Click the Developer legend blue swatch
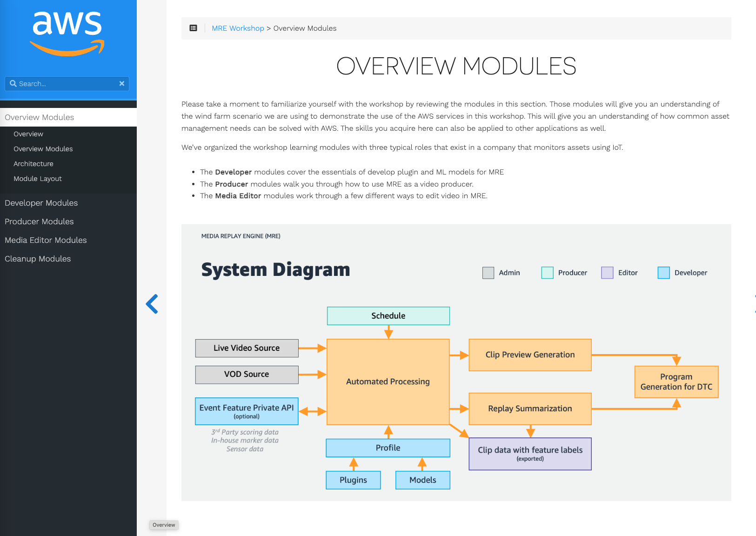The height and width of the screenshot is (536, 756). click(x=663, y=273)
